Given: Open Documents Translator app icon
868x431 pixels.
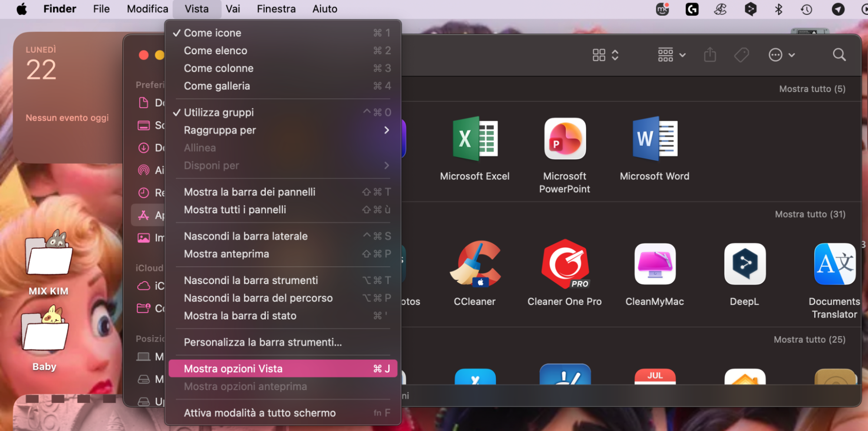Looking at the screenshot, I should [x=835, y=264].
